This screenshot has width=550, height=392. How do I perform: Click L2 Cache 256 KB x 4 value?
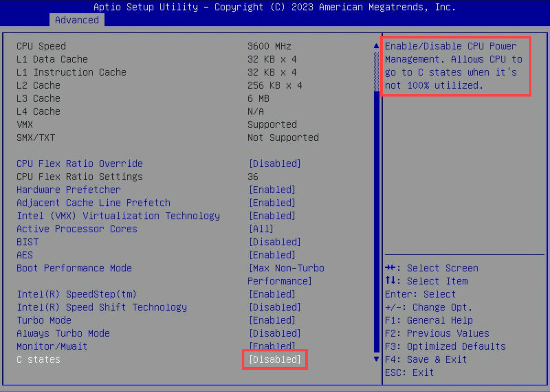click(x=275, y=85)
